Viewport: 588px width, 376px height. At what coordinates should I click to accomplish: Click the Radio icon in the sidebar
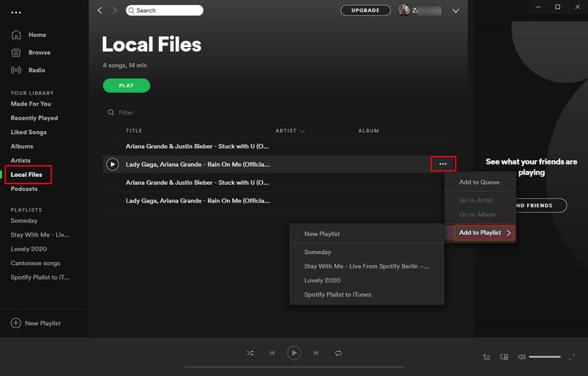point(16,70)
